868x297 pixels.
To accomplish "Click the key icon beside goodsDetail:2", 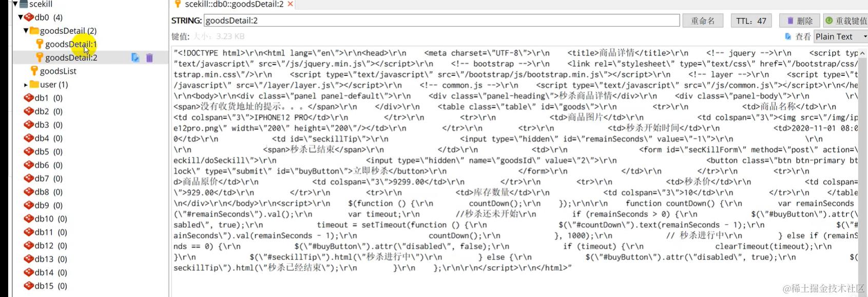I will [40, 57].
